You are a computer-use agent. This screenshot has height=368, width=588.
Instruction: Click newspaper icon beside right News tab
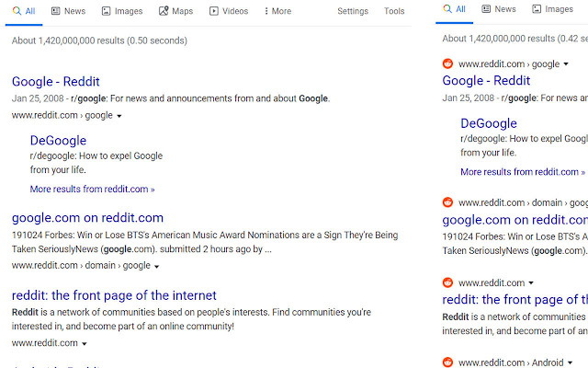(x=486, y=8)
